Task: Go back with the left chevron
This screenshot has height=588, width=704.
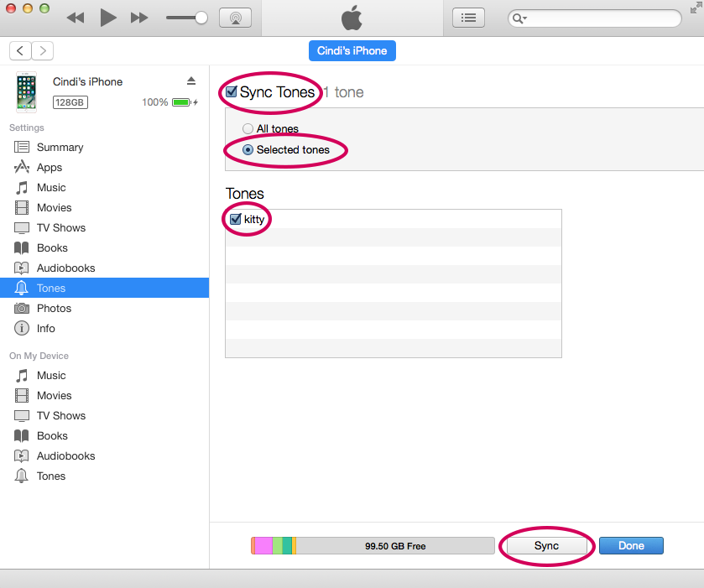Action: tap(20, 50)
